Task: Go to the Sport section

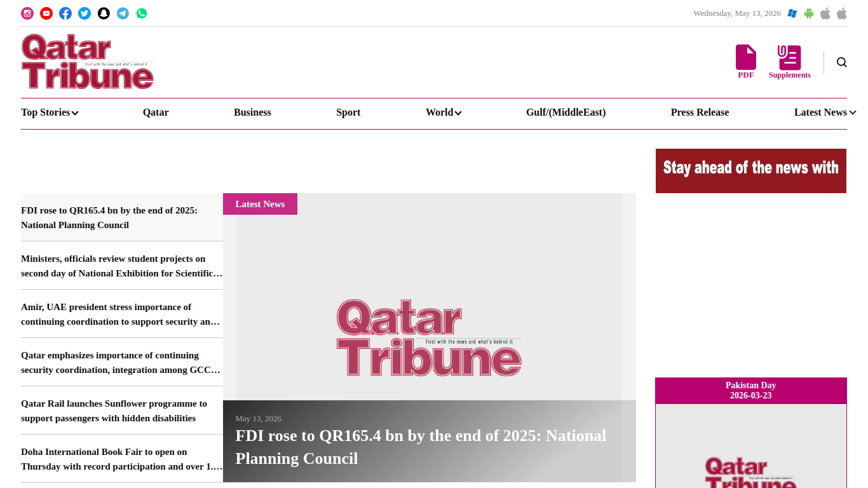Action: (x=348, y=112)
